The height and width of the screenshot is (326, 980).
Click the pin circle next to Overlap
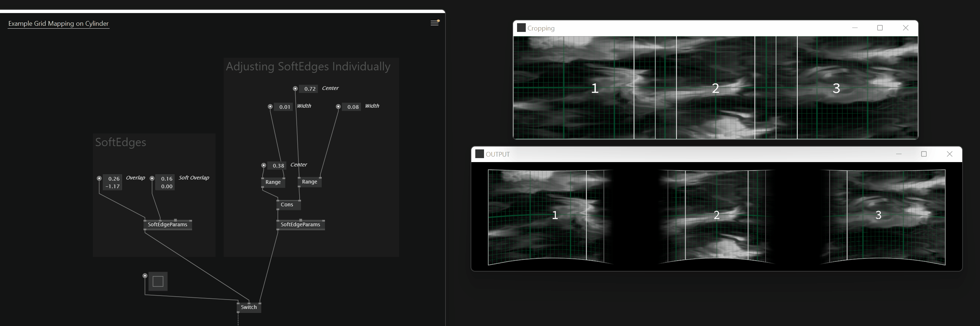(99, 178)
